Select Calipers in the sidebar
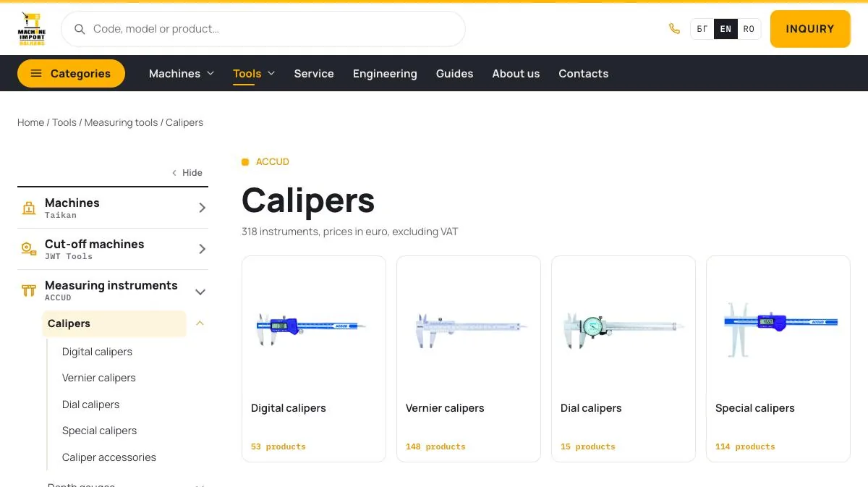Viewport: 868px width, 487px height. [x=114, y=323]
